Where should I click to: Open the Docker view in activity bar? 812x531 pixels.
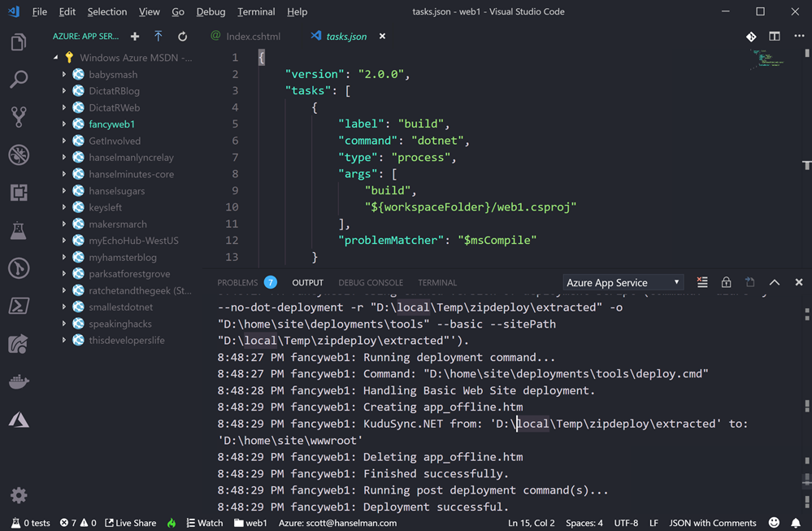pyautogui.click(x=19, y=382)
